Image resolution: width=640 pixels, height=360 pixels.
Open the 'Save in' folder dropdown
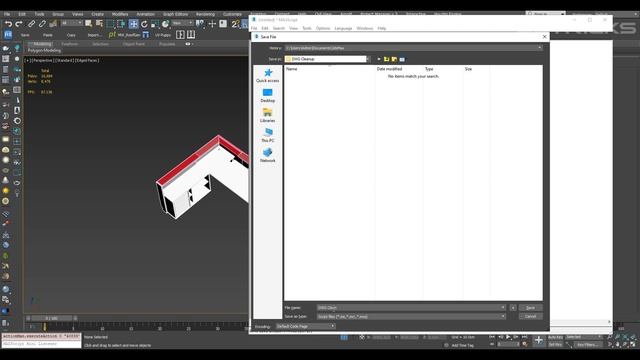[368, 59]
